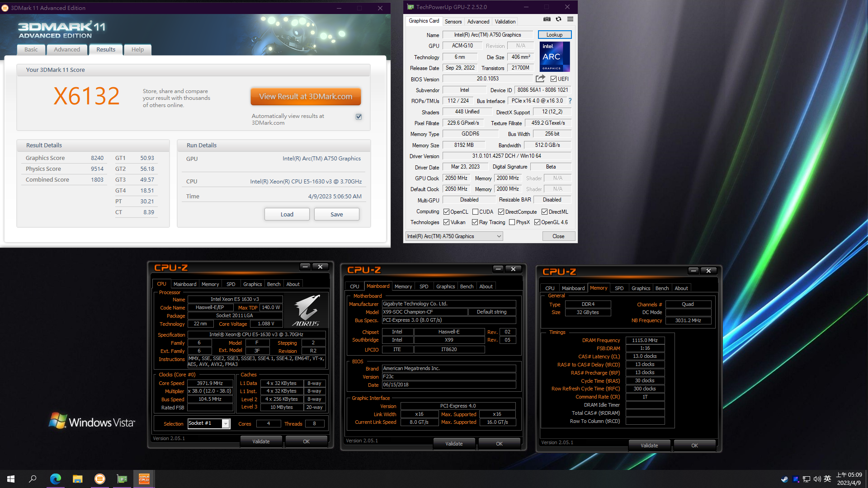Open File Explorer from taskbar
The image size is (868, 488).
tap(78, 479)
